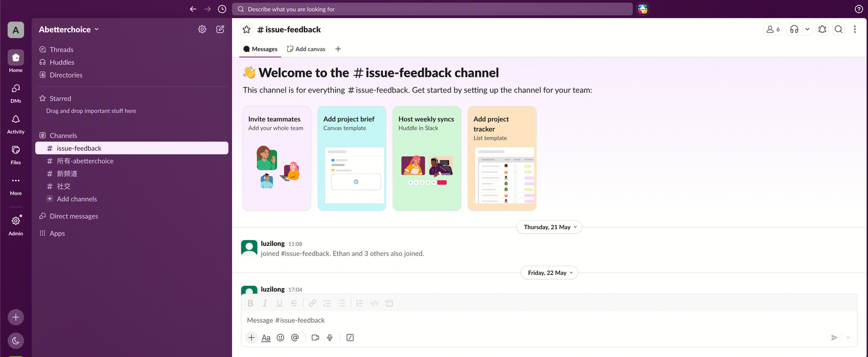
Task: Mention someone with the @ icon
Action: [x=295, y=337]
